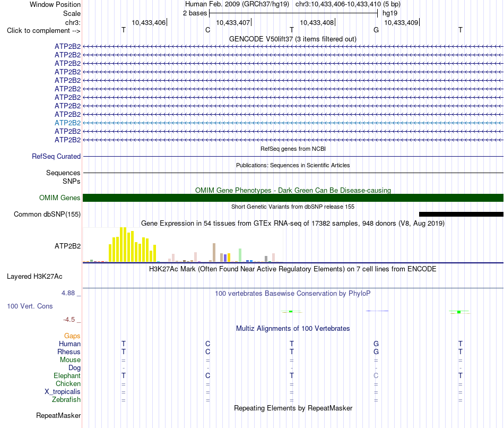This screenshot has width=504, height=428.
Task: Click the light-blue highlighted ATP2B2 transcript label
Action: point(67,123)
